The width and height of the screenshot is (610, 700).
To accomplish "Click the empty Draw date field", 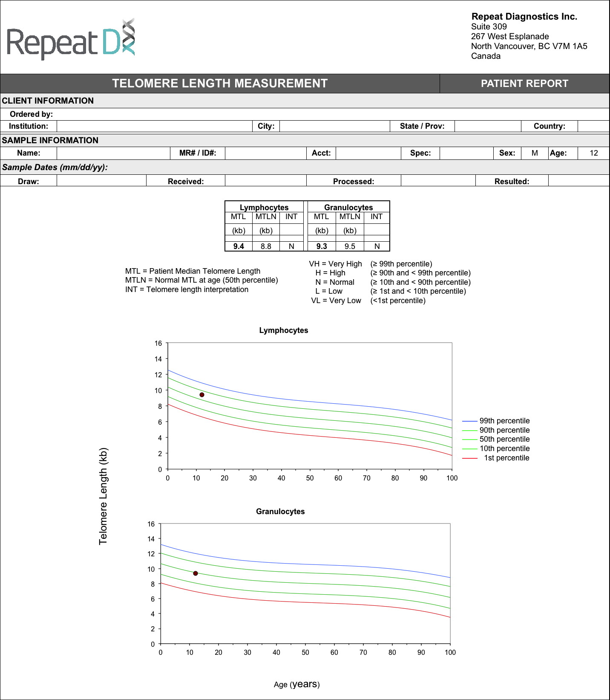I will (x=101, y=181).
